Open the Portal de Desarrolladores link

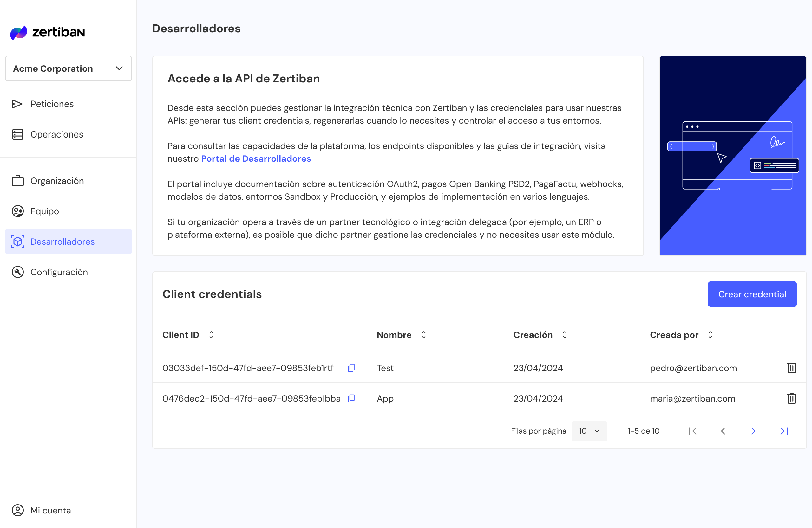[x=256, y=158]
